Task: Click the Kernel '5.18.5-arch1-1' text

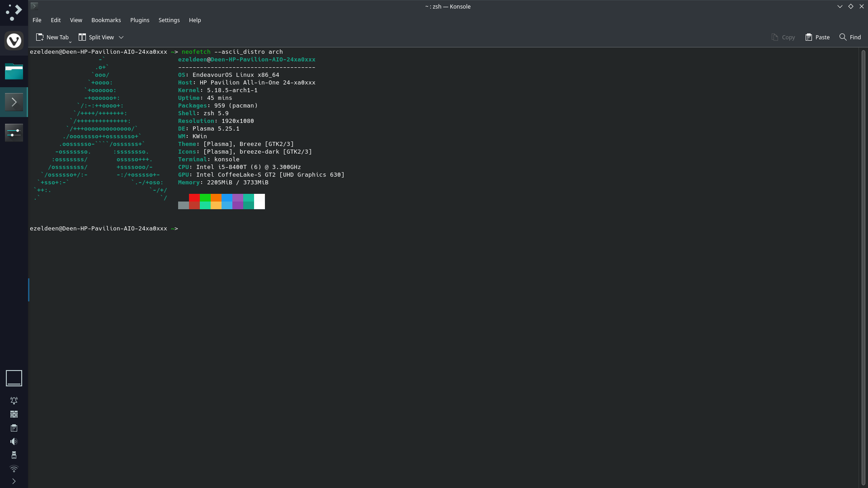Action: pos(232,90)
